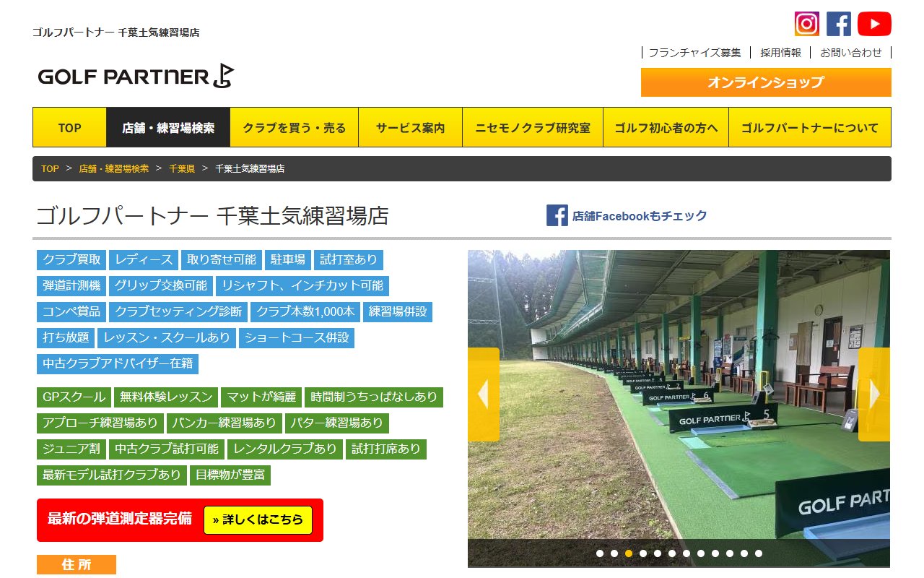Click the ジュニア割 tag

[71, 449]
